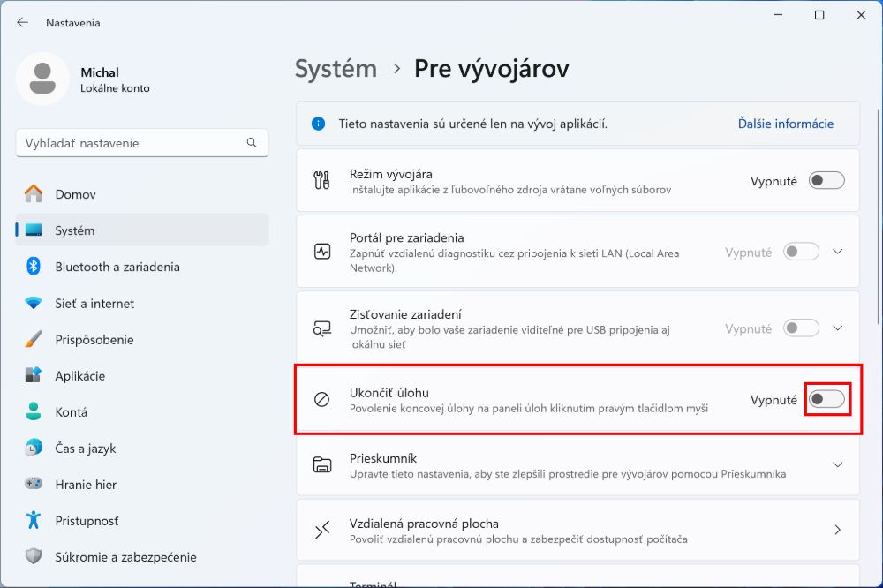The image size is (883, 588).
Task: Expand the Zisťovanie zariadení chevron
Action: [838, 328]
